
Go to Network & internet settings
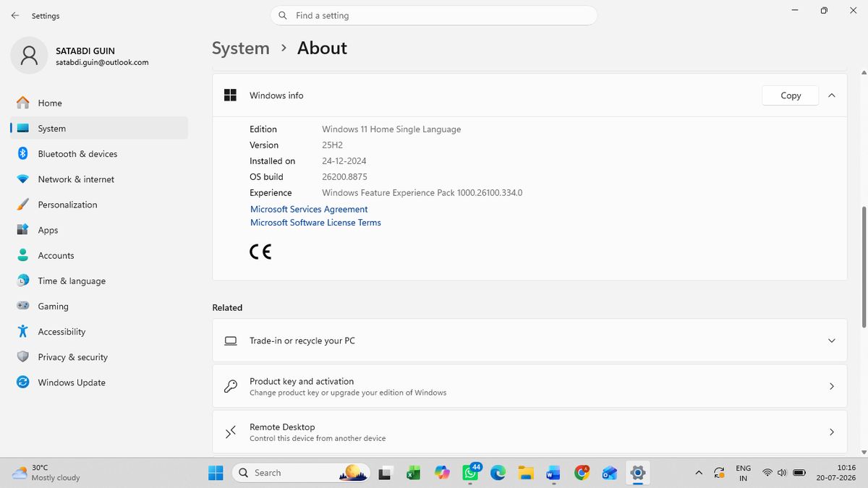pyautogui.click(x=99, y=179)
